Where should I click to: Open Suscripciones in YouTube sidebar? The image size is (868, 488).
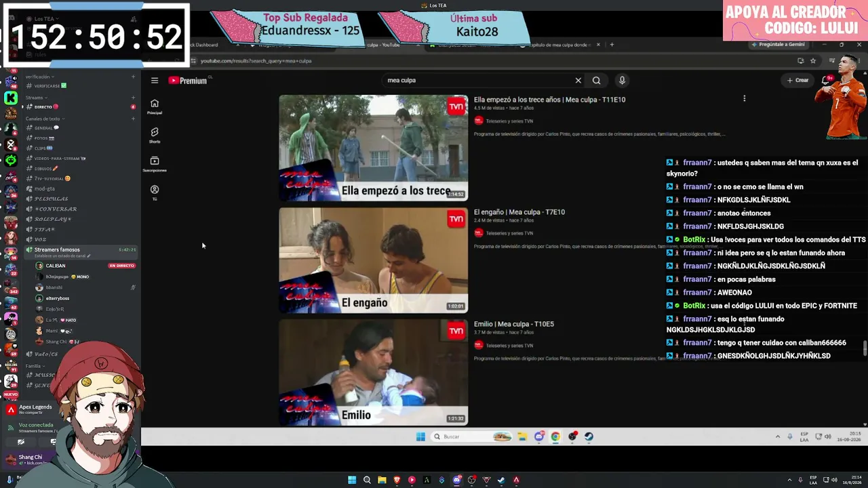pos(155,163)
